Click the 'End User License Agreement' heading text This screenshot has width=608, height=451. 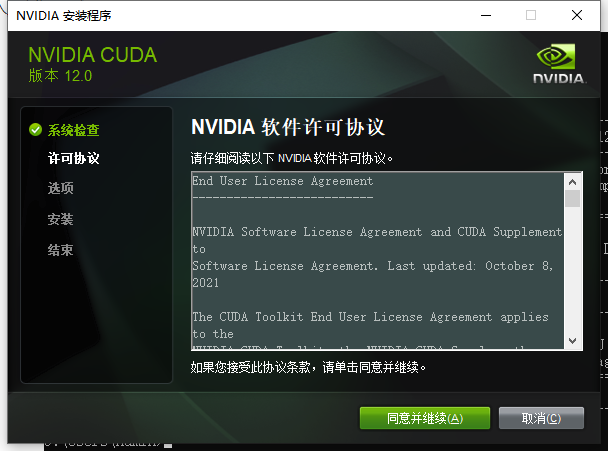pos(283,181)
